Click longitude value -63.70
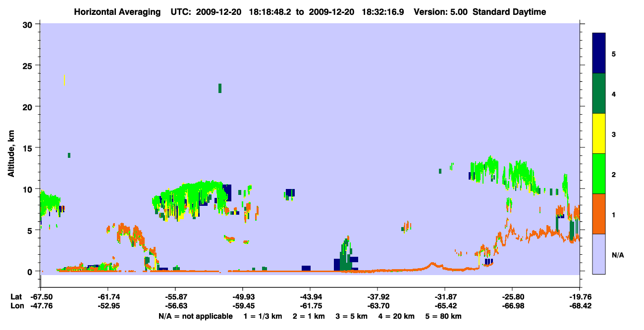This screenshot has height=330, width=644. coord(377,306)
